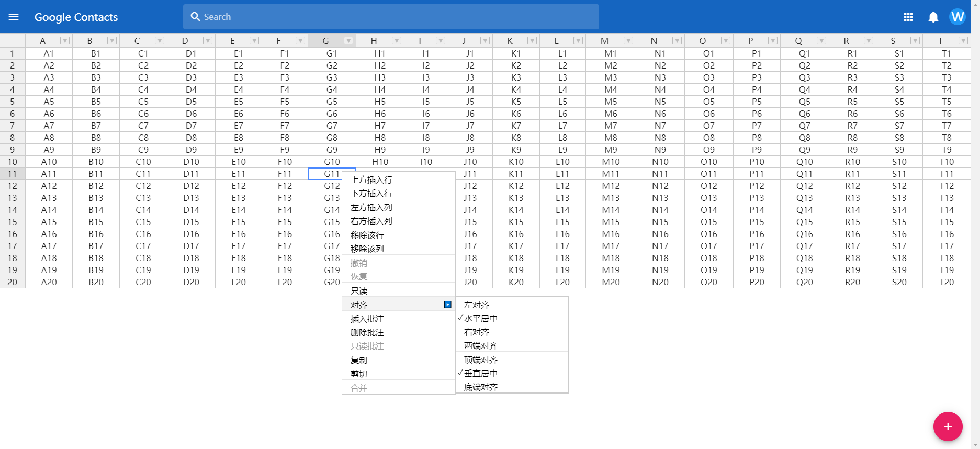Open column J dropdown arrow
This screenshot has height=449, width=980.
485,41
